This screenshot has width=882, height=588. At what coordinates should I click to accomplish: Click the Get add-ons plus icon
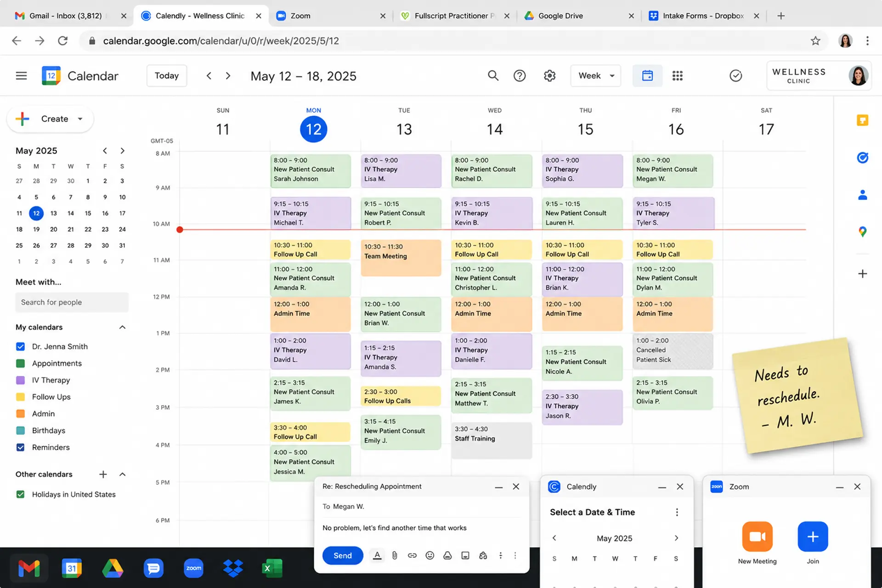(863, 274)
